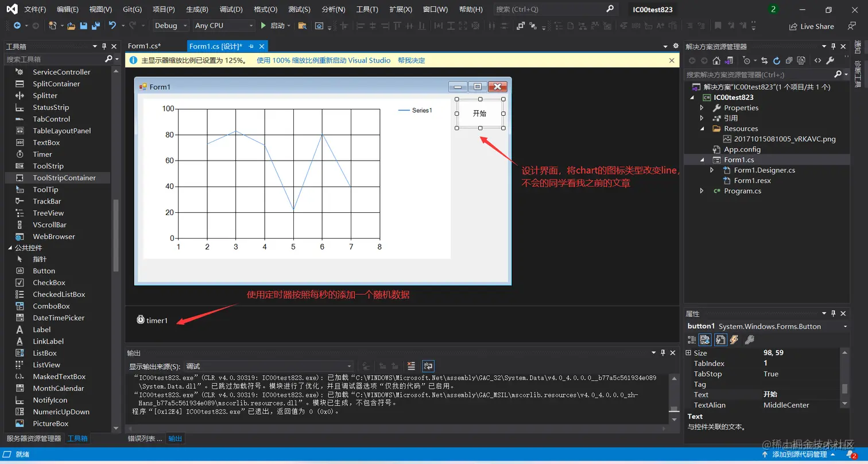Viewport: 868px width, 464px height.
Task: Click the Solution Explorer Home icon
Action: (x=716, y=60)
